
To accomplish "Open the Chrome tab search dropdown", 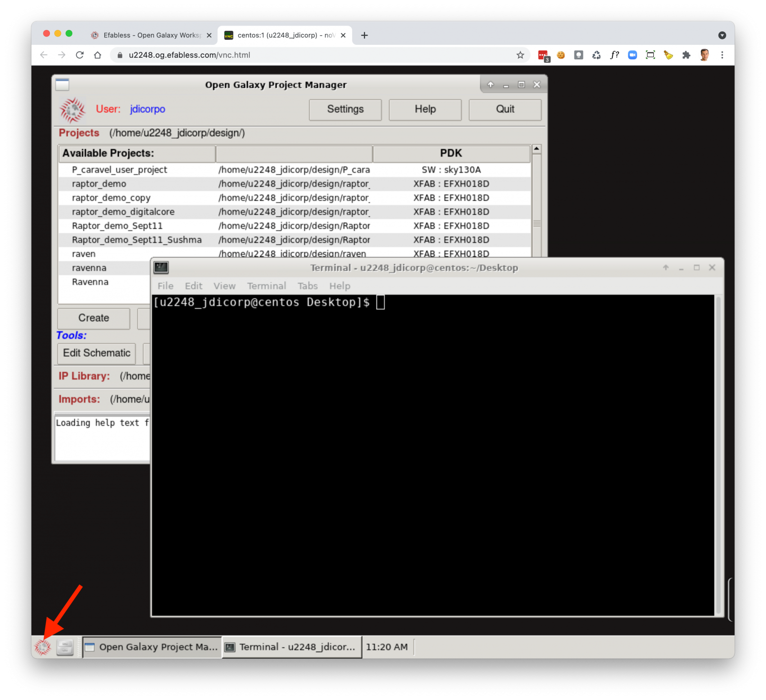I will (722, 35).
